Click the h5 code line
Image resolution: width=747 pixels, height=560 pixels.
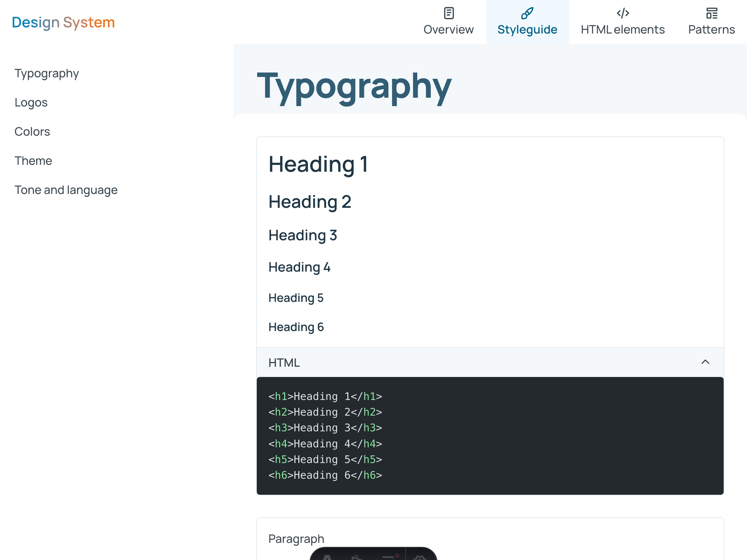tap(325, 459)
